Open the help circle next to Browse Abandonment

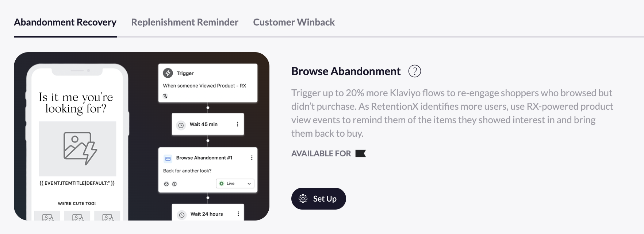coord(415,71)
